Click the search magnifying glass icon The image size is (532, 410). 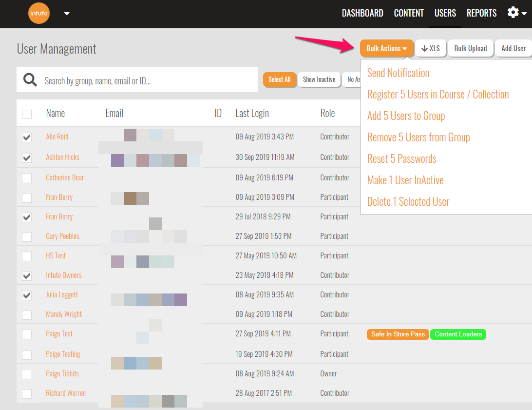coord(30,79)
